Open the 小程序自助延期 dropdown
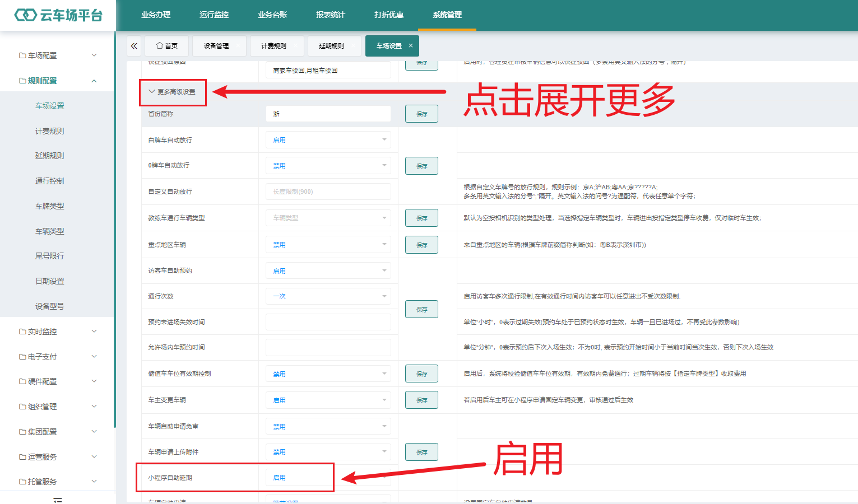Viewport: 858px width, 504px height. [328, 478]
